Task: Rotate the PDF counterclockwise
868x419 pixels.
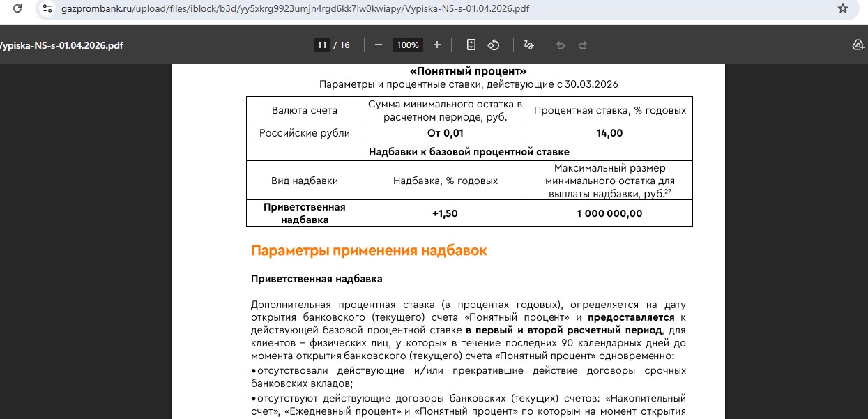Action: 494,45
